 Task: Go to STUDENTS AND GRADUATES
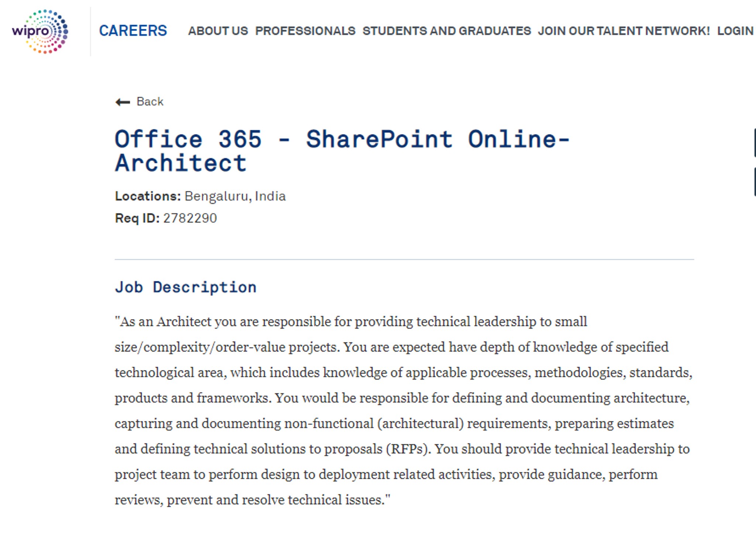point(447,31)
